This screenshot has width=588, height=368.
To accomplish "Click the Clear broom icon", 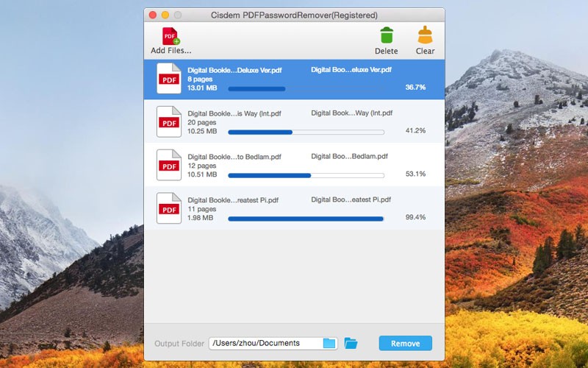I will point(425,35).
